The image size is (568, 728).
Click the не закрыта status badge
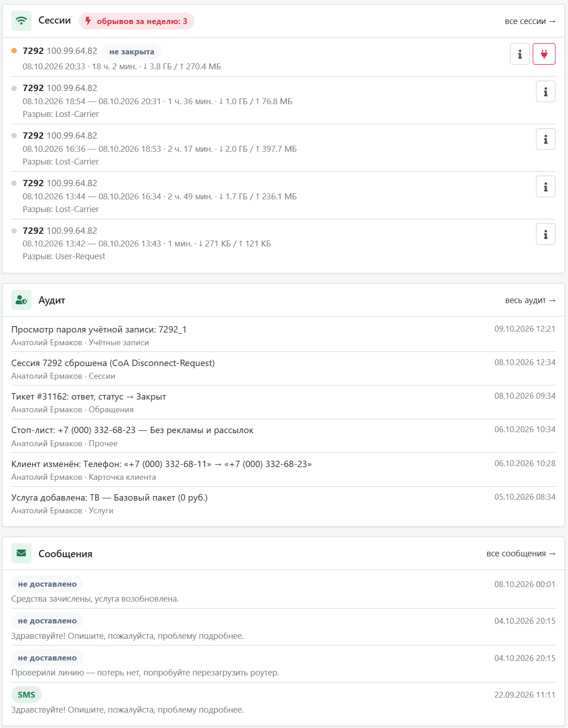click(x=132, y=52)
